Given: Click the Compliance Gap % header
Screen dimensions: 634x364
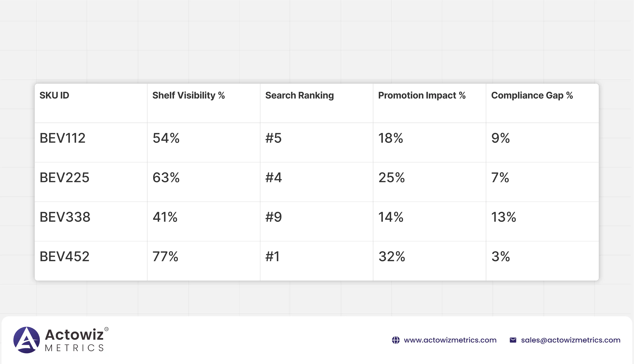Looking at the screenshot, I should pyautogui.click(x=532, y=95).
